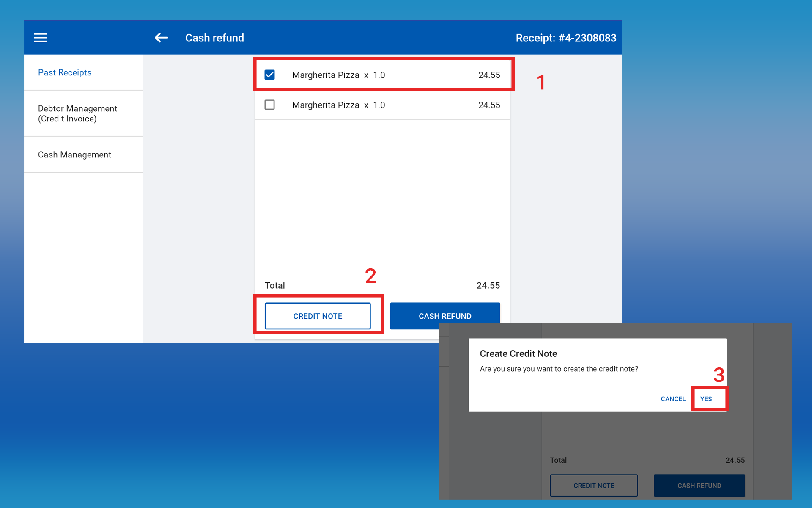Click the Create Credit Note dialog title

pyautogui.click(x=518, y=353)
